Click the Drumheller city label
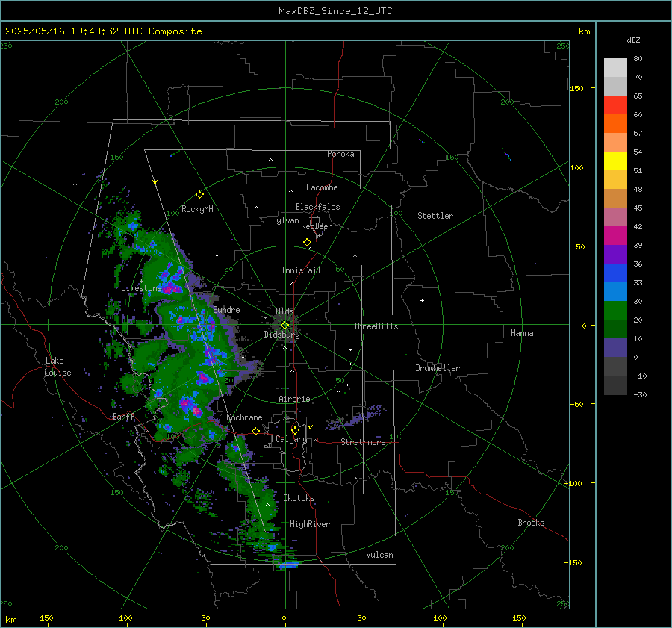The height and width of the screenshot is (628, 672). point(438,368)
